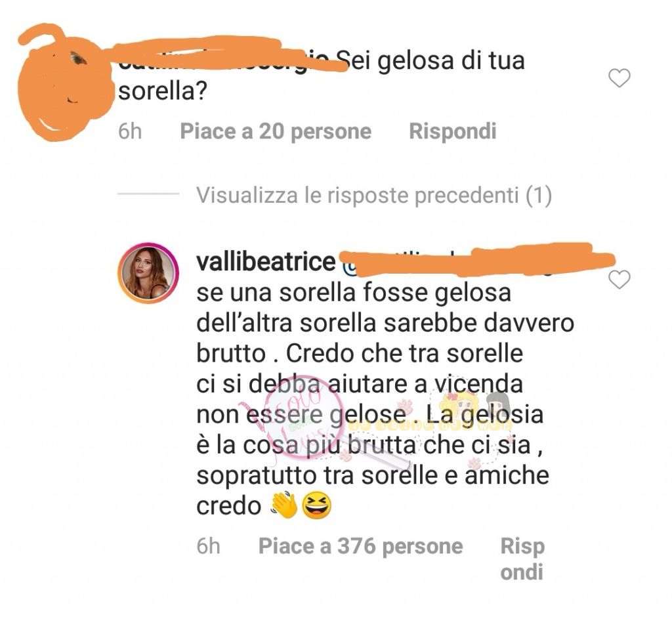
Task: Expand "Visualizza le risposte precedenti (1)"
Action: pos(374,195)
